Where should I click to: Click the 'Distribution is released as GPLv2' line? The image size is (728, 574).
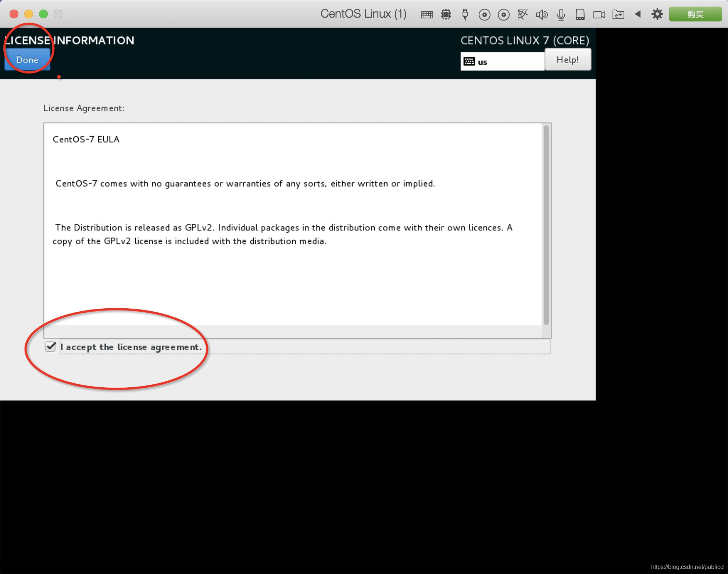click(x=284, y=228)
